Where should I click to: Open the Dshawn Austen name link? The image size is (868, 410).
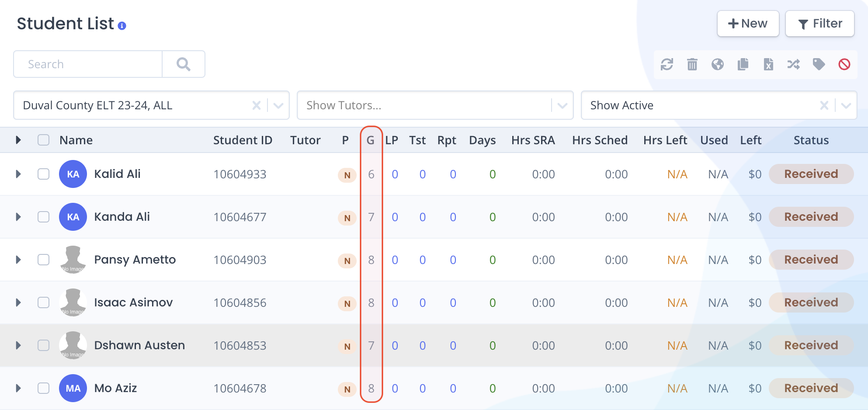(x=139, y=345)
